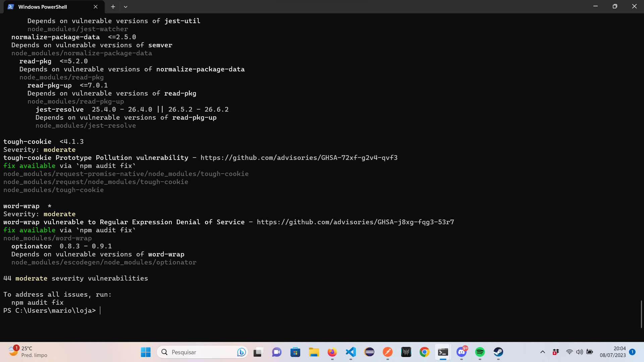Open Wi-Fi network settings in tray

point(569,352)
